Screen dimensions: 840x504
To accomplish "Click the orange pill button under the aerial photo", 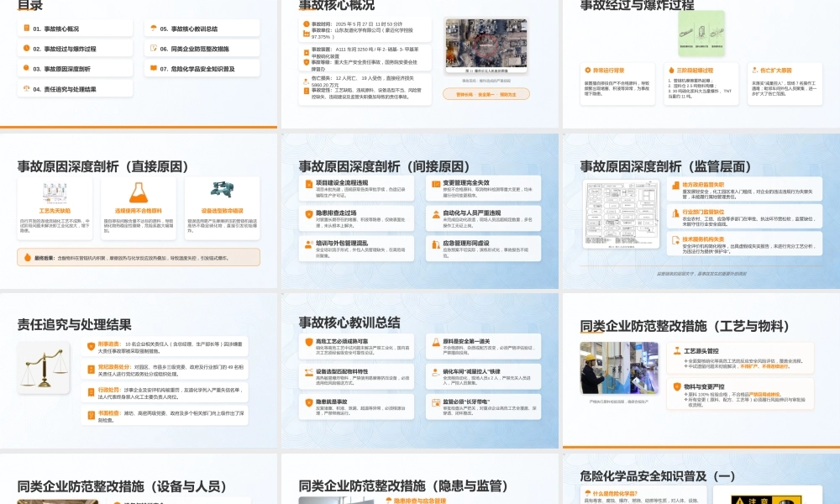I will tap(486, 94).
